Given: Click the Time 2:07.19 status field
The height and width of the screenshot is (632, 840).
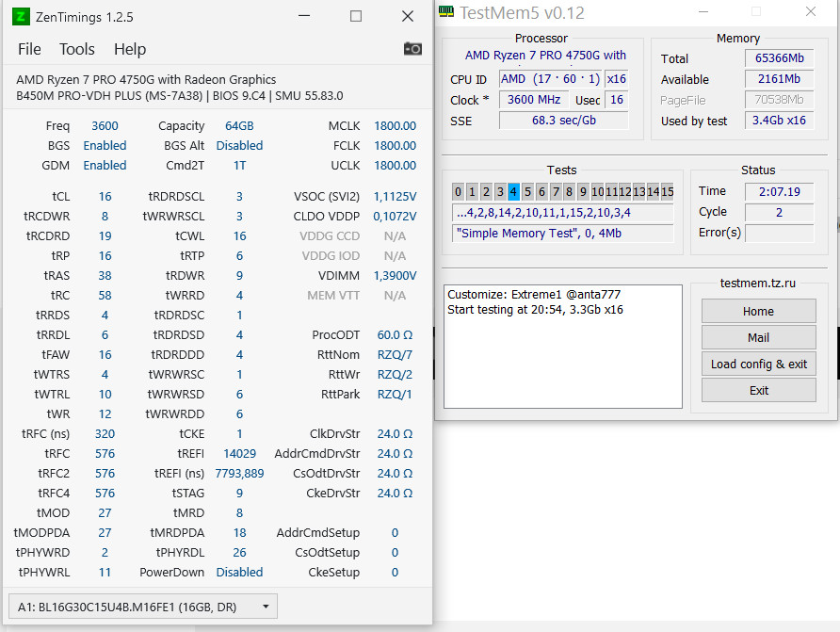Looking at the screenshot, I should coord(780,192).
